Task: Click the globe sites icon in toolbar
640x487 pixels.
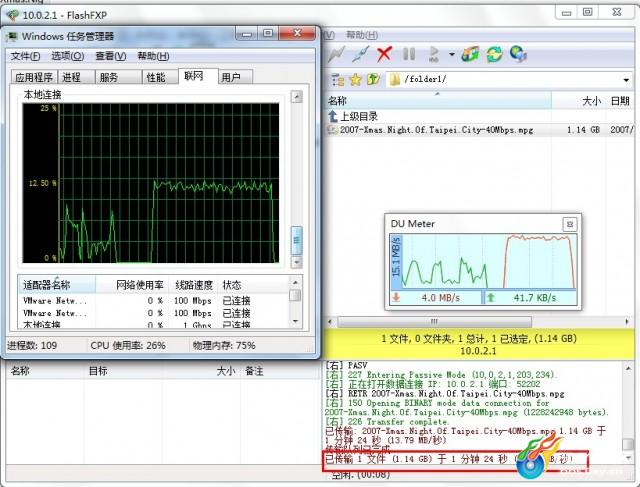Action: pos(518,54)
